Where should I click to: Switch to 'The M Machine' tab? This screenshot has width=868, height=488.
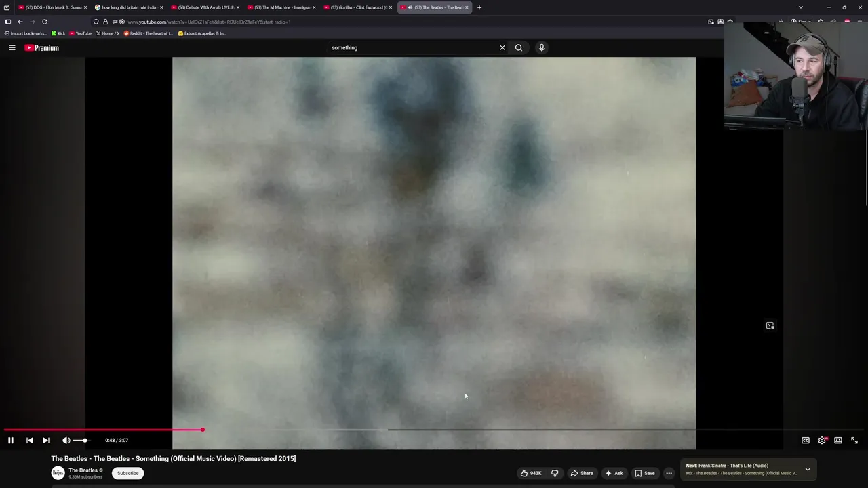[281, 7]
